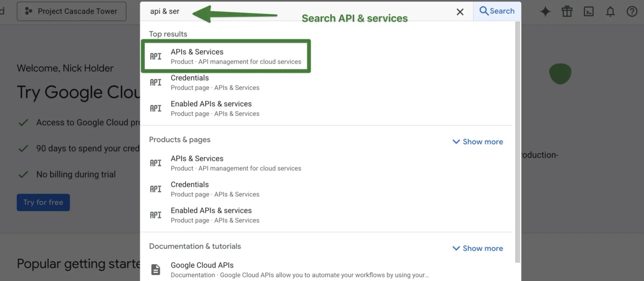Click the project icon in the Cascade Tower button
Image resolution: width=644 pixels, height=281 pixels.
click(x=29, y=11)
